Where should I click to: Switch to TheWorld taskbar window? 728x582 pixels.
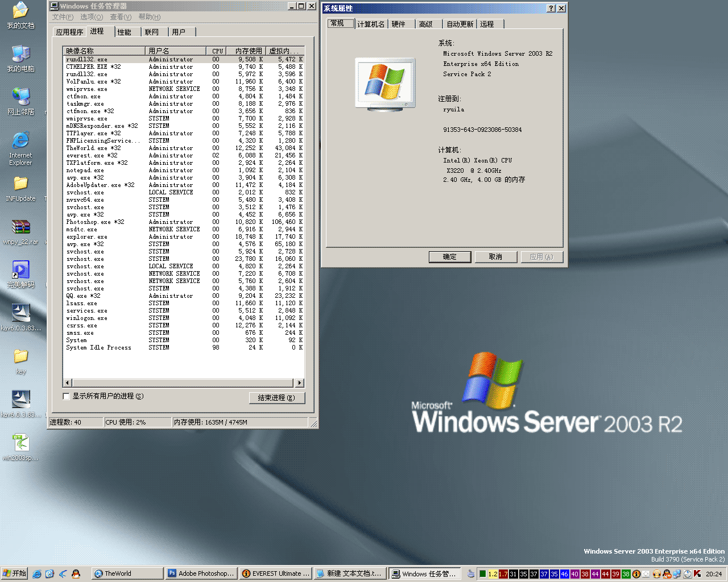click(x=127, y=573)
